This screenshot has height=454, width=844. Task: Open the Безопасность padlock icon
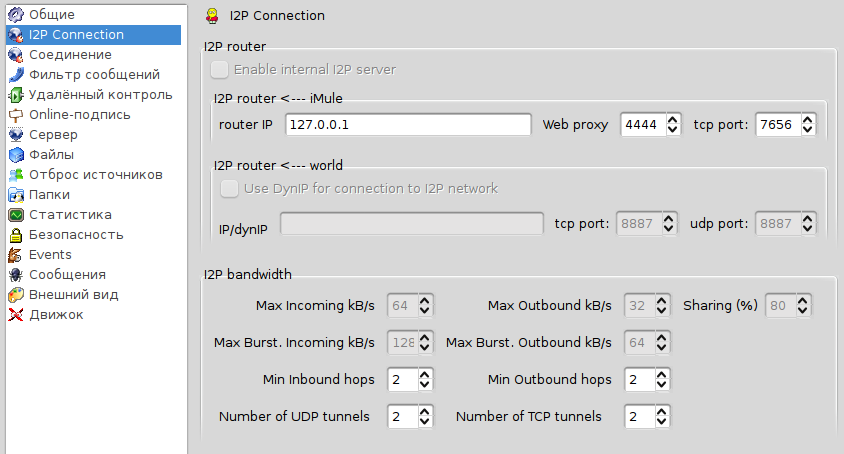[16, 235]
